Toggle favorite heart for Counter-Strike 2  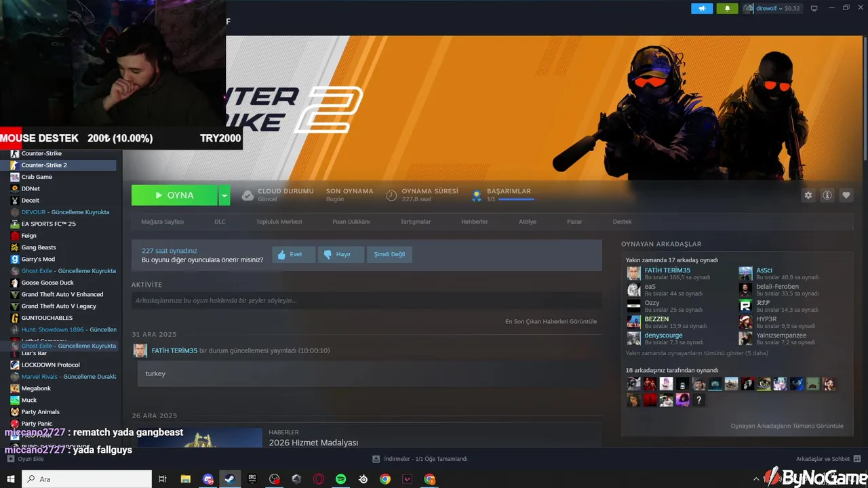point(846,195)
